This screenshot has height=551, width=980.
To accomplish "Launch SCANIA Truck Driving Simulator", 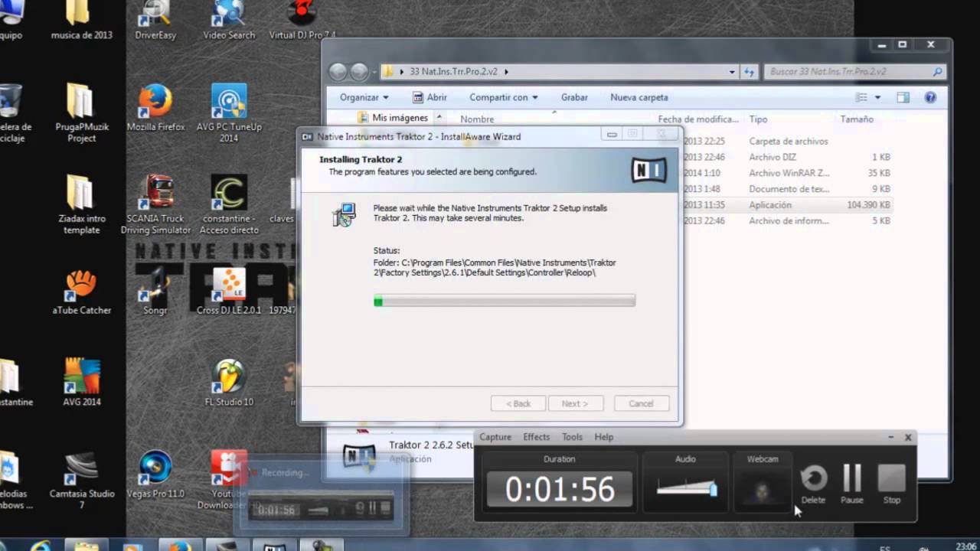I will coord(155,204).
